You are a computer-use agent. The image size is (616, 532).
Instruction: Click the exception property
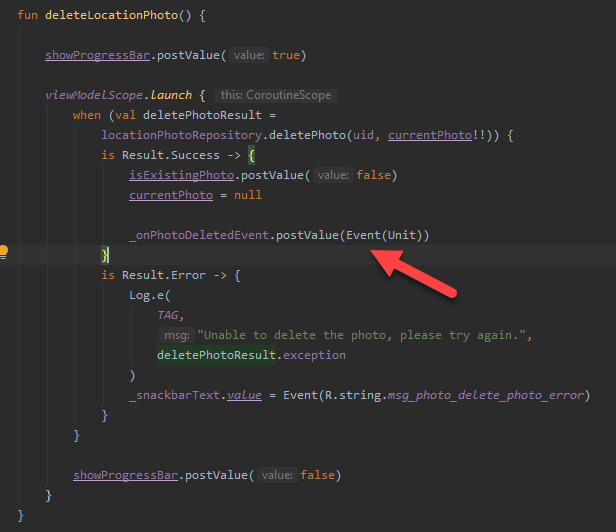point(314,355)
